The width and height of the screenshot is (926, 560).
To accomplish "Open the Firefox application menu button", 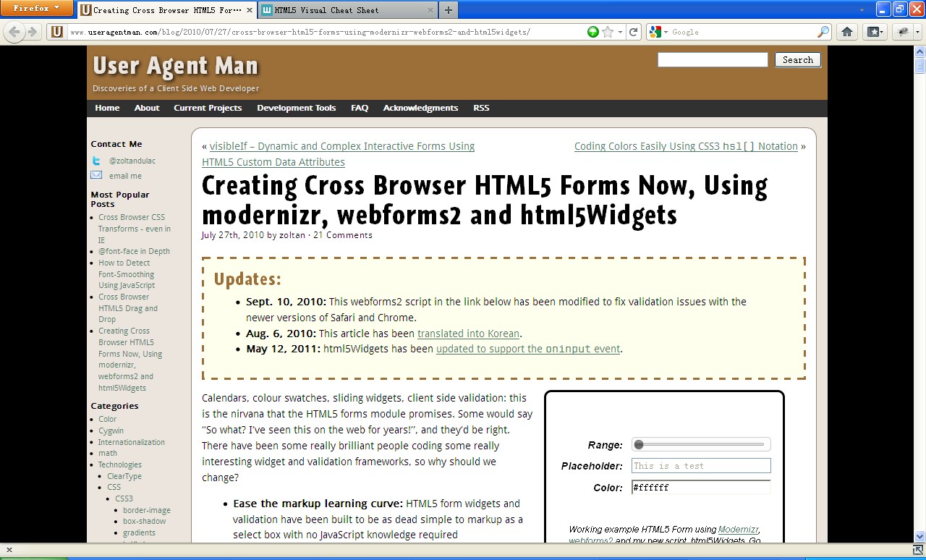I will 36,8.
